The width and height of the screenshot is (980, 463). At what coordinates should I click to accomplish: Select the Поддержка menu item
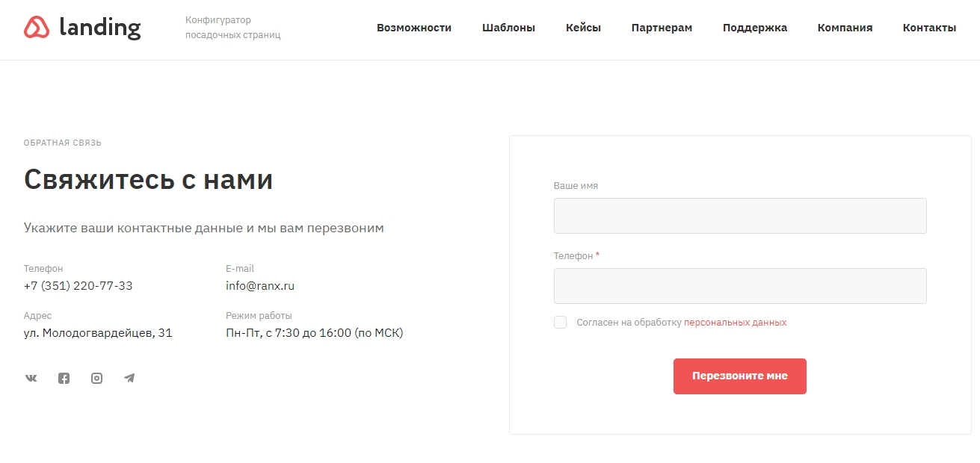coord(755,28)
